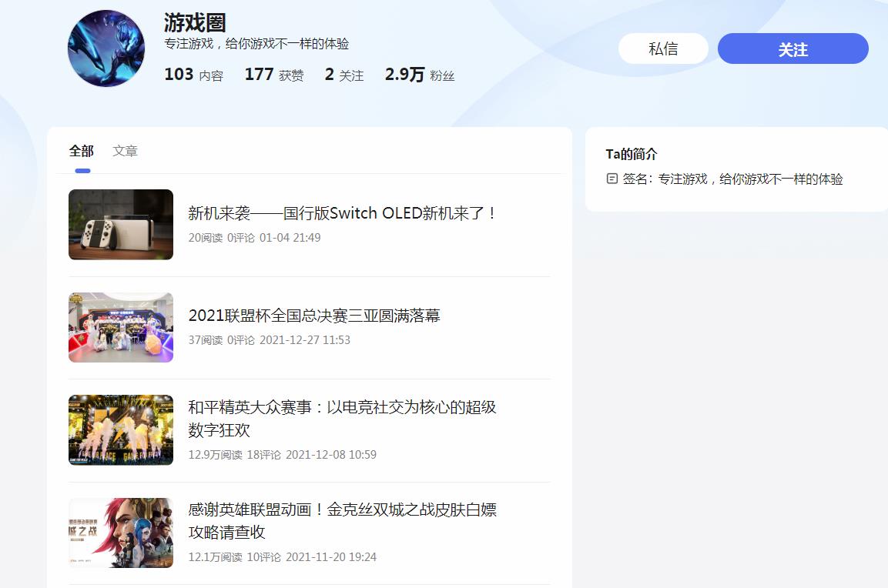Screen dimensions: 888x588
Task: Click 0评论 on the 联盟杯 article
Action: [241, 340]
